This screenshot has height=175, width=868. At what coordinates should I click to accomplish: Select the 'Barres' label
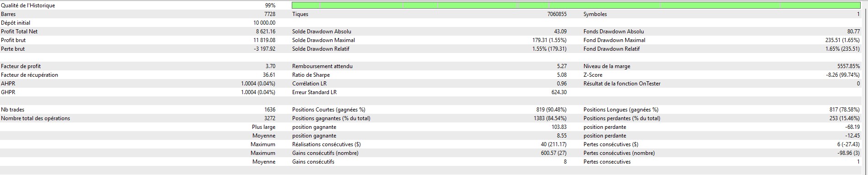[8, 14]
